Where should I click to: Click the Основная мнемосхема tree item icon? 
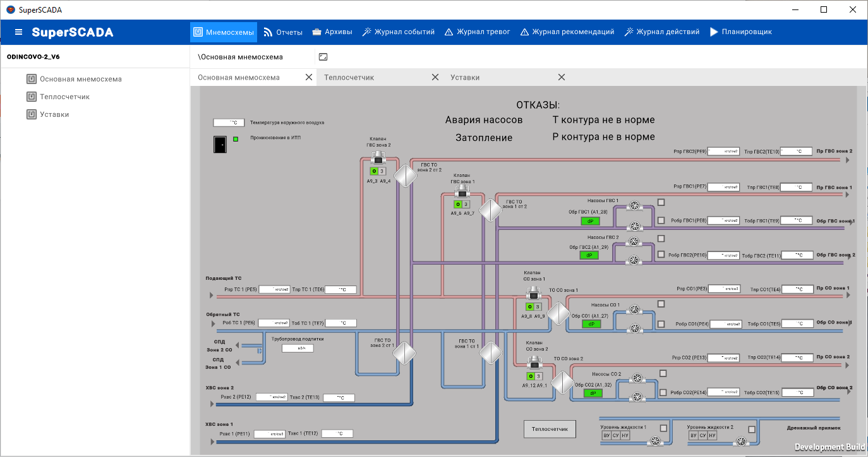32,79
